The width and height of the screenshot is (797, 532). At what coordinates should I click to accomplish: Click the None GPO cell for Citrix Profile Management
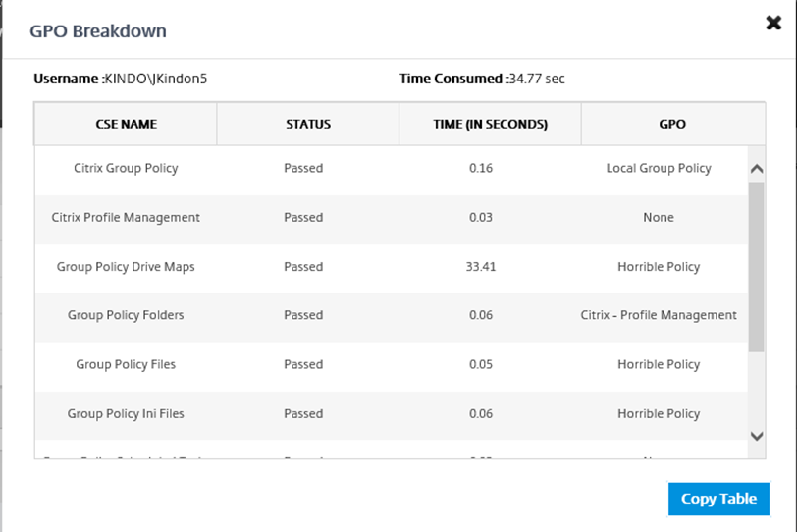[x=659, y=218]
